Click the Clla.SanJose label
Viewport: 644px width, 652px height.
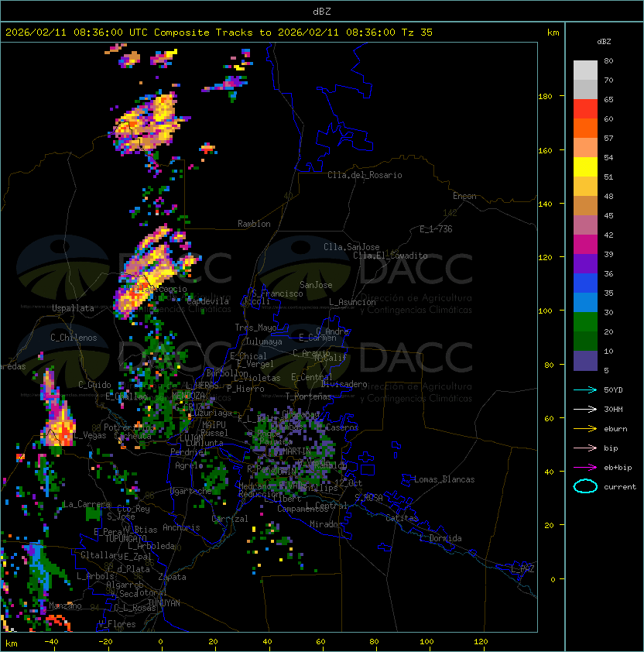point(351,246)
